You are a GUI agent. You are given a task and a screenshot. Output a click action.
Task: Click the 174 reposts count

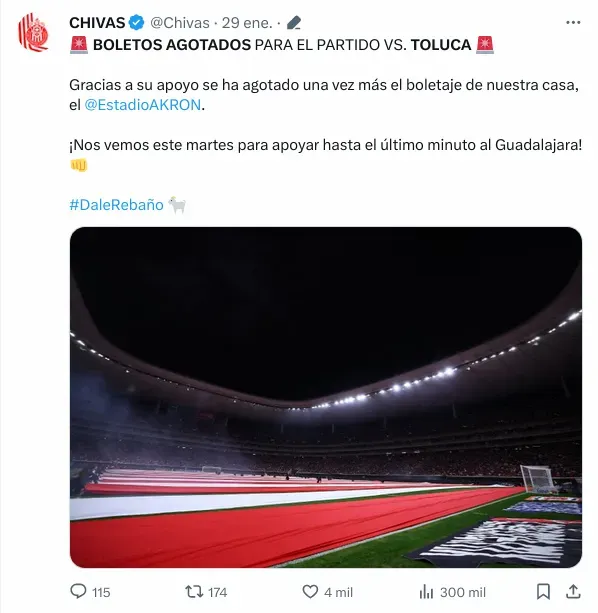tap(217, 592)
